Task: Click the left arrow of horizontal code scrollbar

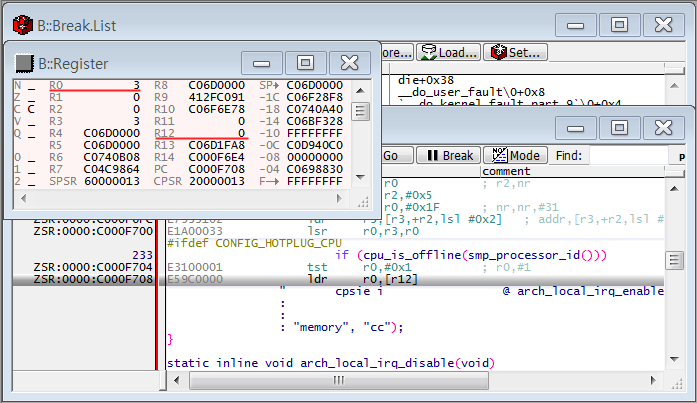Action: [x=176, y=381]
